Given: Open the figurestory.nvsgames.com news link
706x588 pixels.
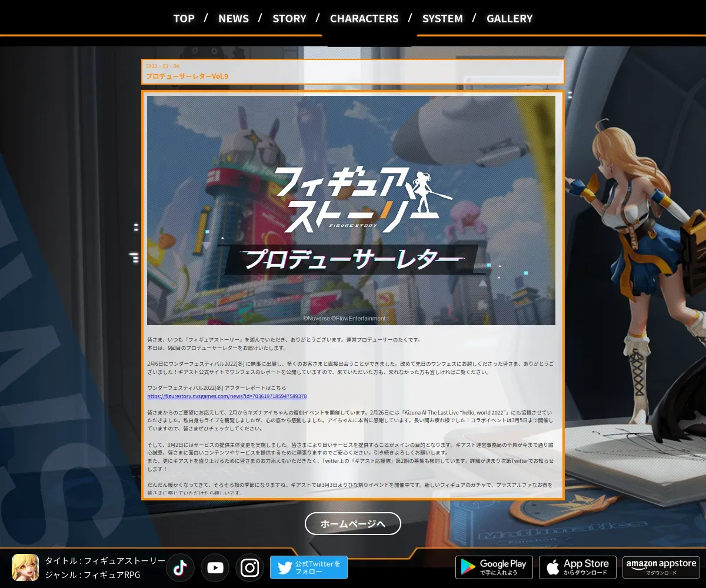Looking at the screenshot, I should point(227,396).
